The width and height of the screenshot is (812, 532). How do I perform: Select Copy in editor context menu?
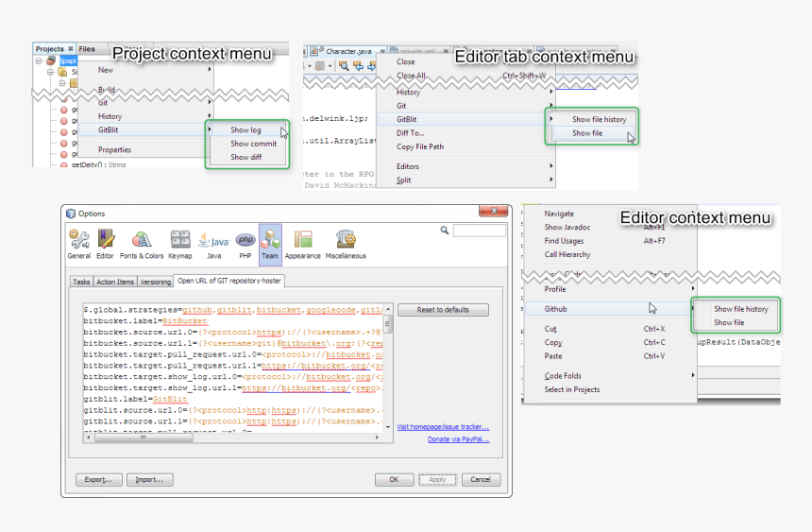tap(610, 343)
